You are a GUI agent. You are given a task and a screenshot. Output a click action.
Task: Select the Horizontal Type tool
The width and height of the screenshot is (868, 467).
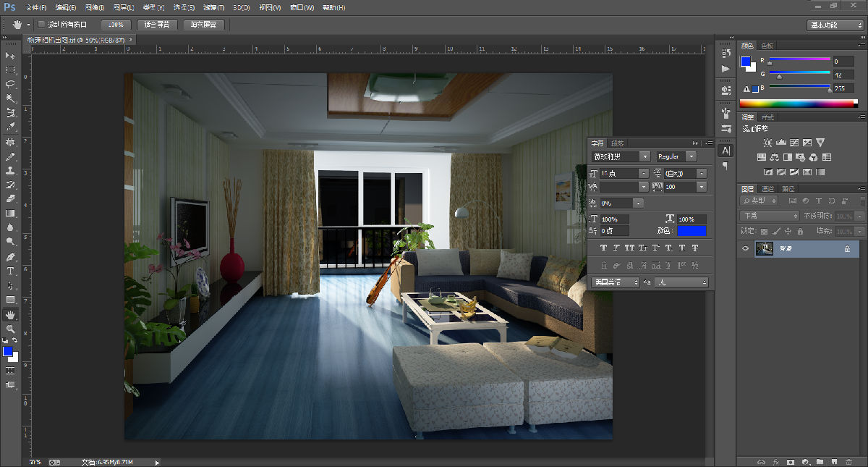point(10,271)
